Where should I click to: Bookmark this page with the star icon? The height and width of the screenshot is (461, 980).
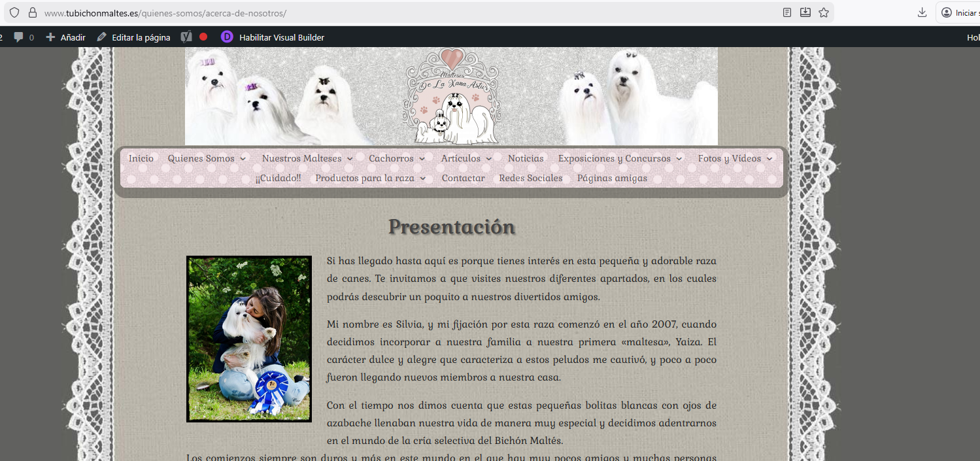824,12
